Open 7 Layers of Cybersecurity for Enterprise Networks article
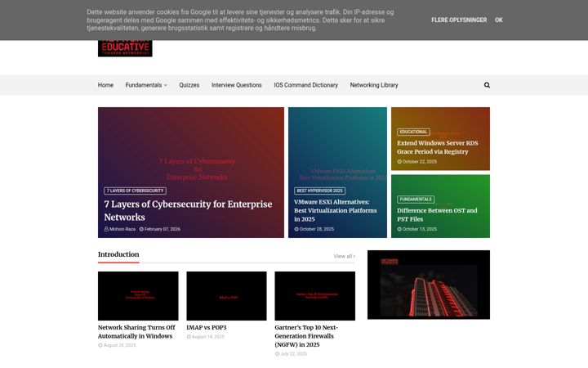The image size is (588, 368). [188, 211]
